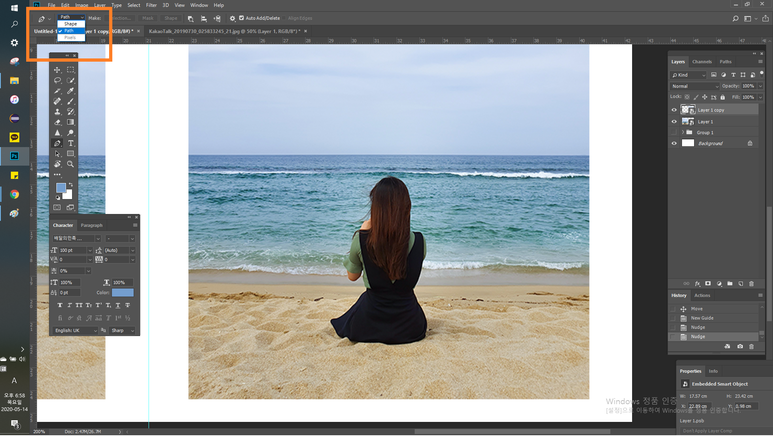Toggle Faux Bold in Character panel

[x=60, y=305]
